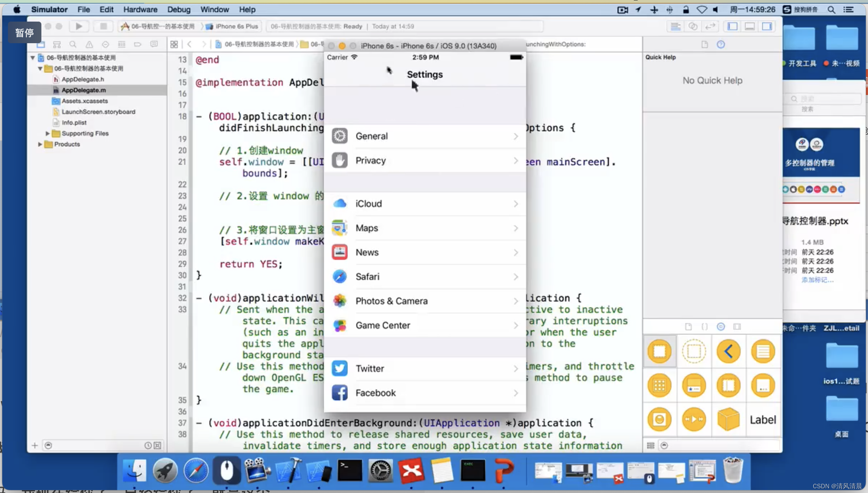This screenshot has height=493, width=868.
Task: Open the 导航控制器.pptx thumbnail preview
Action: (x=821, y=166)
